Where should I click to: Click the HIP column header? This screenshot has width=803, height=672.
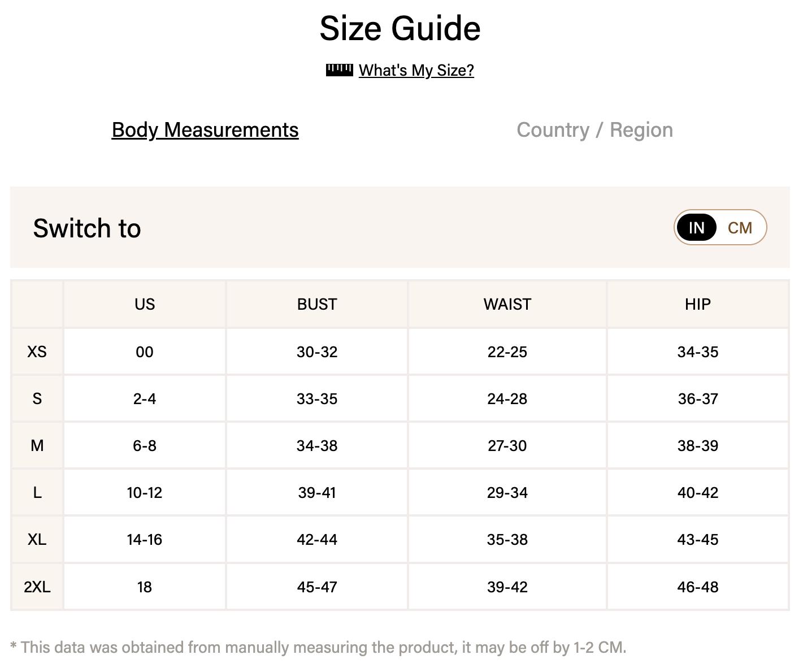pyautogui.click(x=698, y=304)
